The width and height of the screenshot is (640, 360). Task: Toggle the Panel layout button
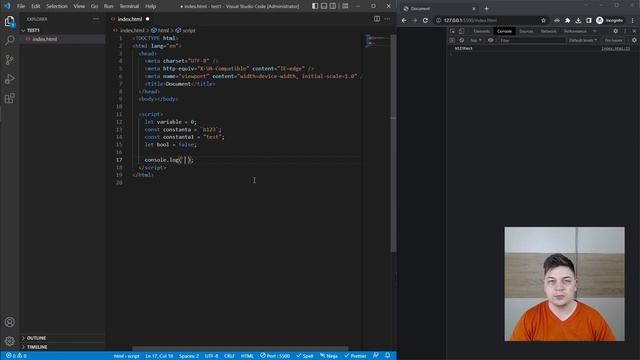[324, 6]
